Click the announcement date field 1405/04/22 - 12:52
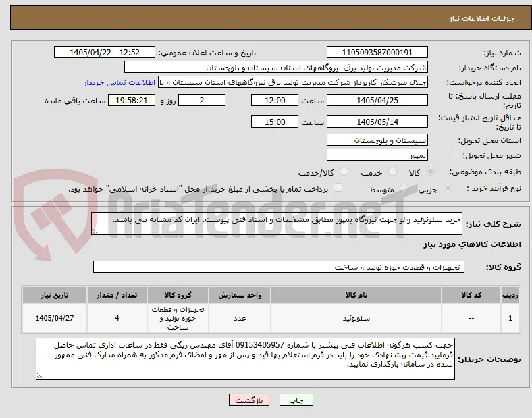Viewport: 532px width, 418px height. point(105,52)
